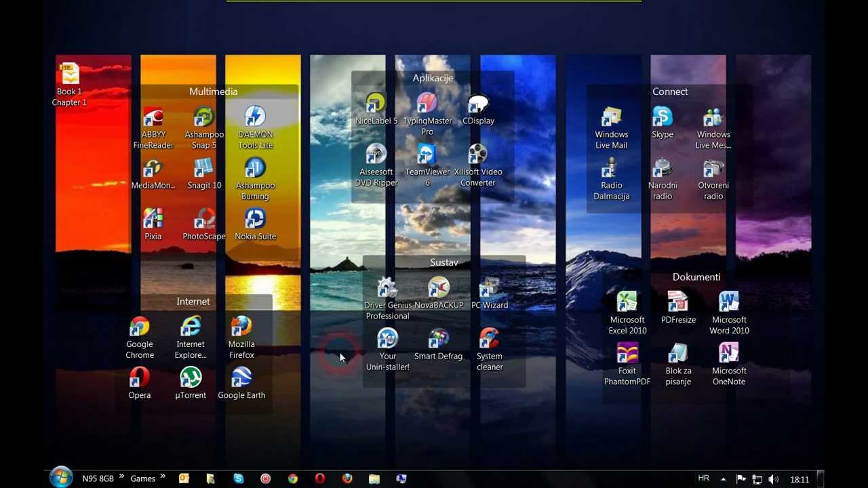This screenshot has height=488, width=868.
Task: Open the Action Center flag icon
Action: point(741,479)
